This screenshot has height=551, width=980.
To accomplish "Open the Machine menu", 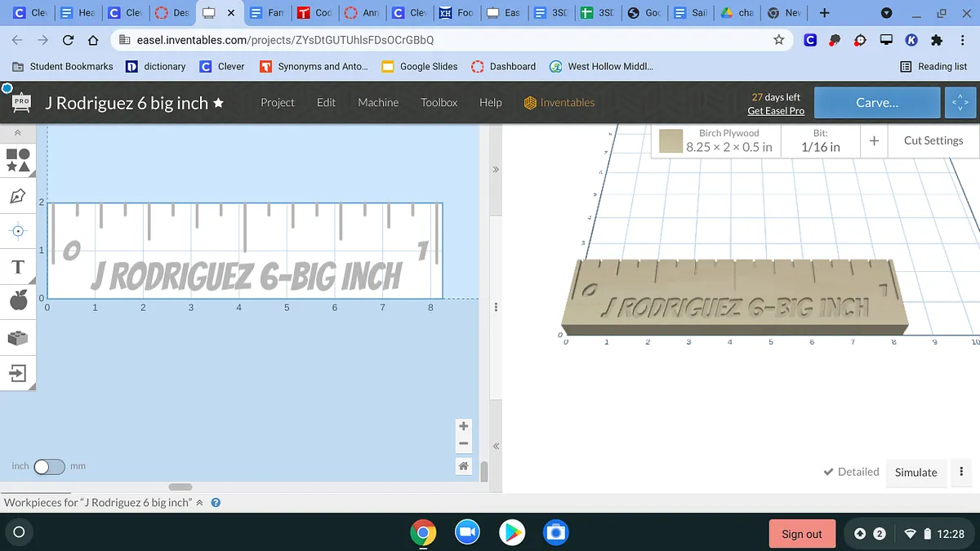I will point(378,103).
